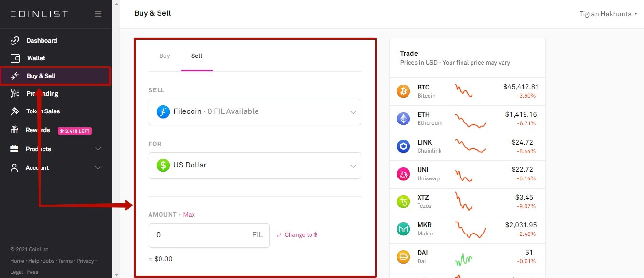
Task: Click the DAI green price sparkline
Action: click(463, 260)
